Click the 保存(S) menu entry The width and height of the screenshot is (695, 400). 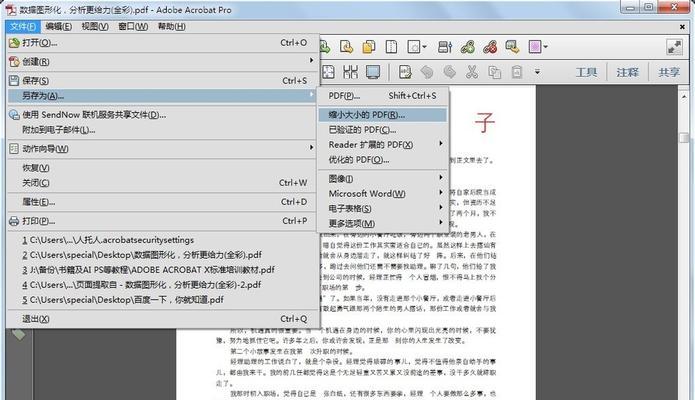162,80
